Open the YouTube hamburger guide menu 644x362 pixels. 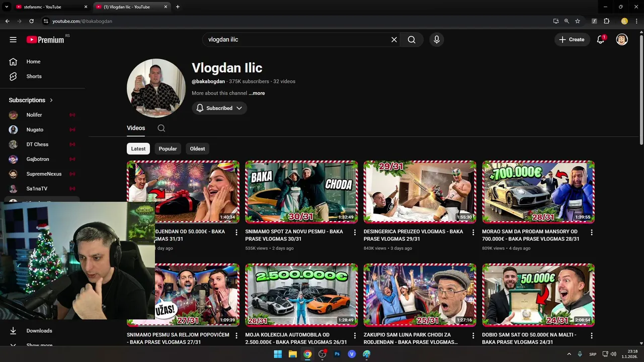pyautogui.click(x=13, y=40)
